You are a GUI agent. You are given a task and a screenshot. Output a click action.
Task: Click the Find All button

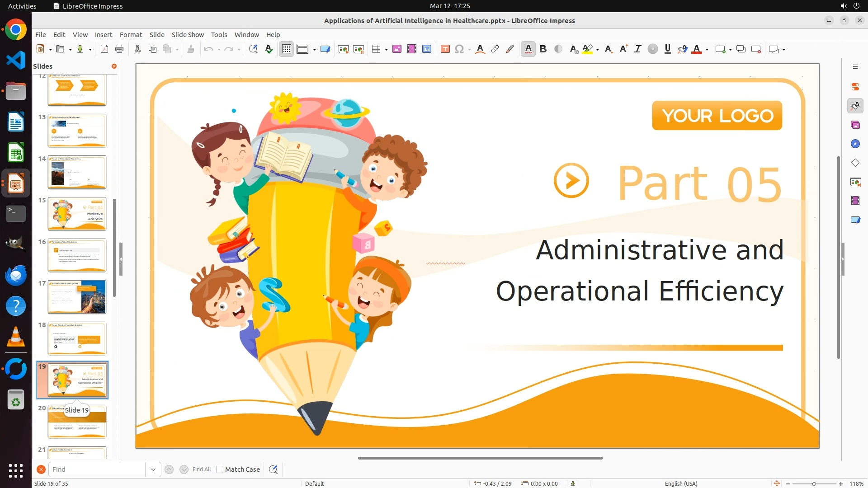click(202, 469)
